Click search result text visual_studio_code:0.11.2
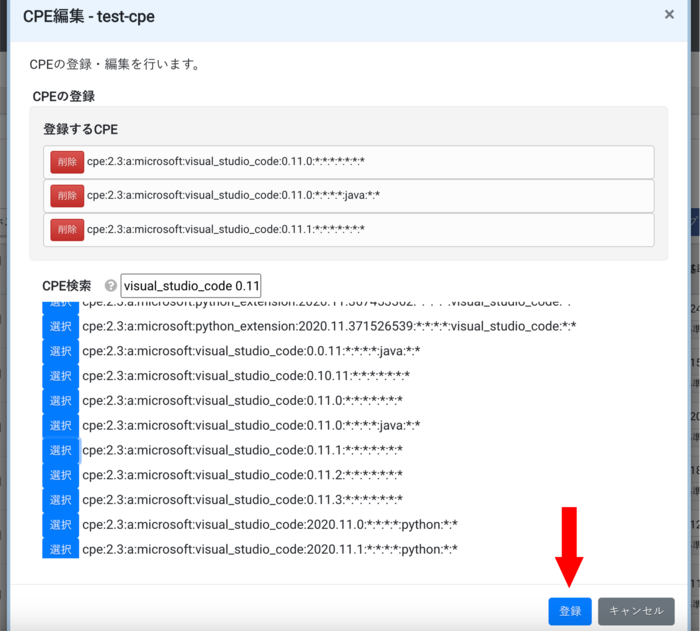Screen dimensions: 700x631 [242, 475]
